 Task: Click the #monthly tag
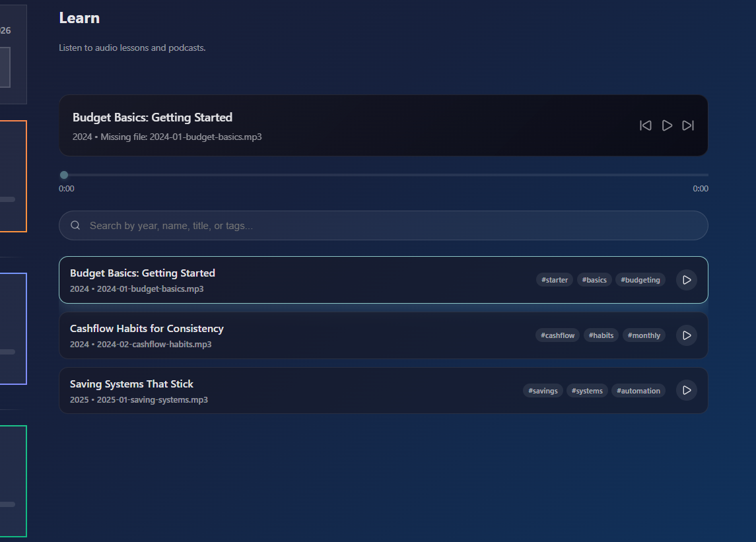tap(644, 335)
